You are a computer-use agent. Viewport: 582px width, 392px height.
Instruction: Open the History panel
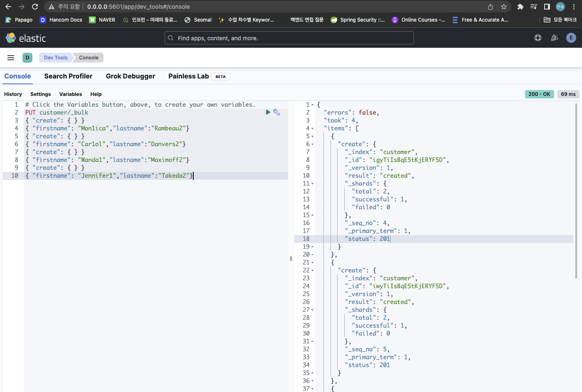pos(13,94)
